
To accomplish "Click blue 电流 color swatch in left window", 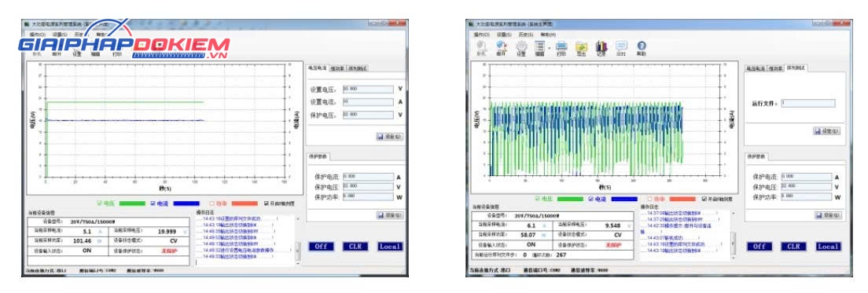I will pos(186,203).
